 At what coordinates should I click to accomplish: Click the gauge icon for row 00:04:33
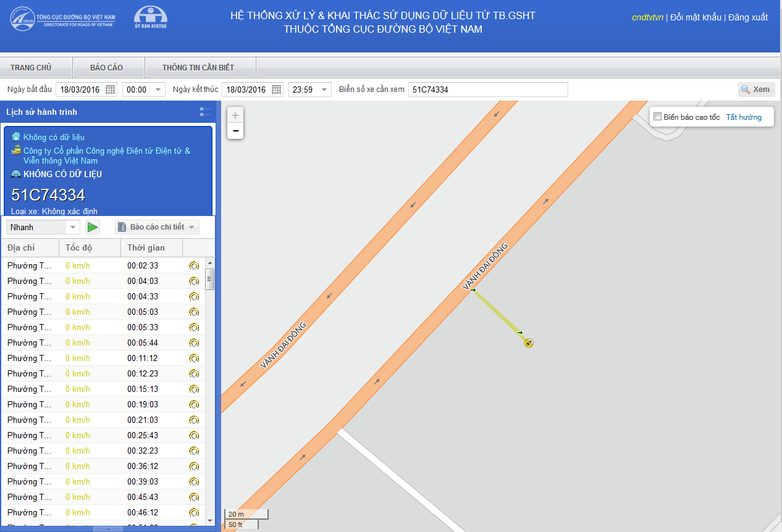tap(194, 296)
